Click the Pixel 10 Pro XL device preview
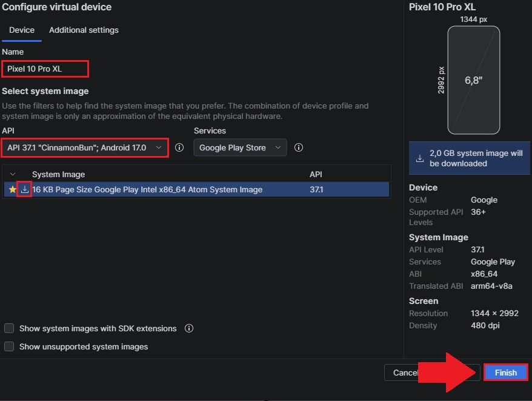The height and width of the screenshot is (401, 532). click(x=474, y=80)
